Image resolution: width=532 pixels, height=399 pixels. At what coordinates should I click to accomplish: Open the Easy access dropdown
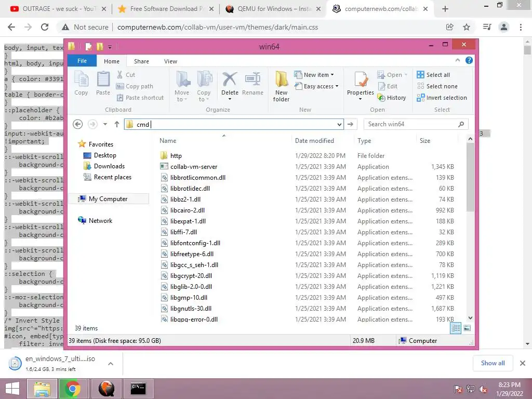pos(316,86)
